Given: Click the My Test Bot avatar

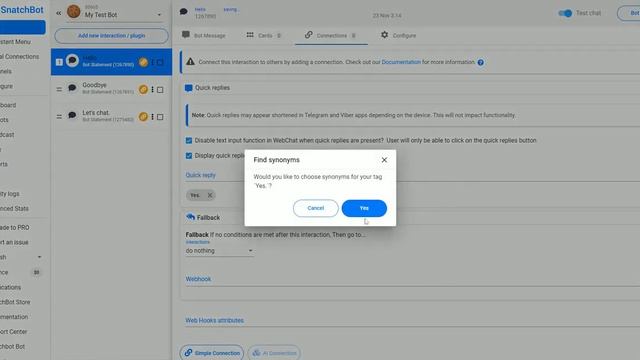Looking at the screenshot, I should click(74, 11).
